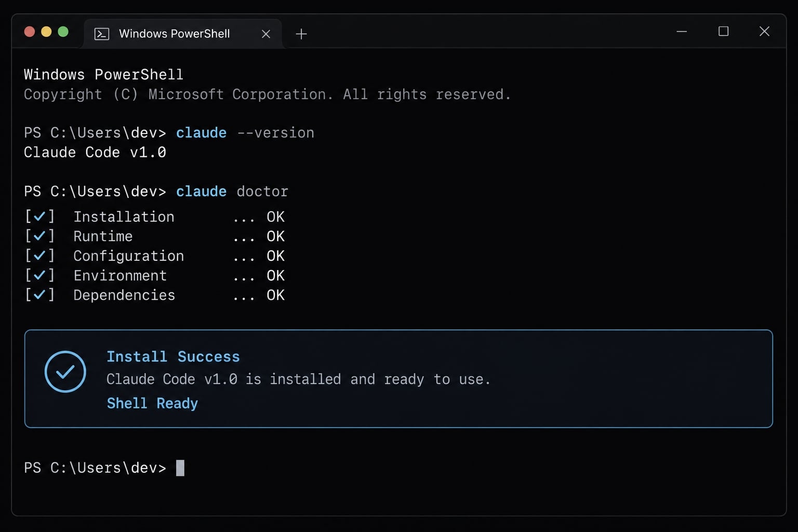
Task: Click the 'Claude Code v1.0 is installed' message
Action: tap(299, 379)
